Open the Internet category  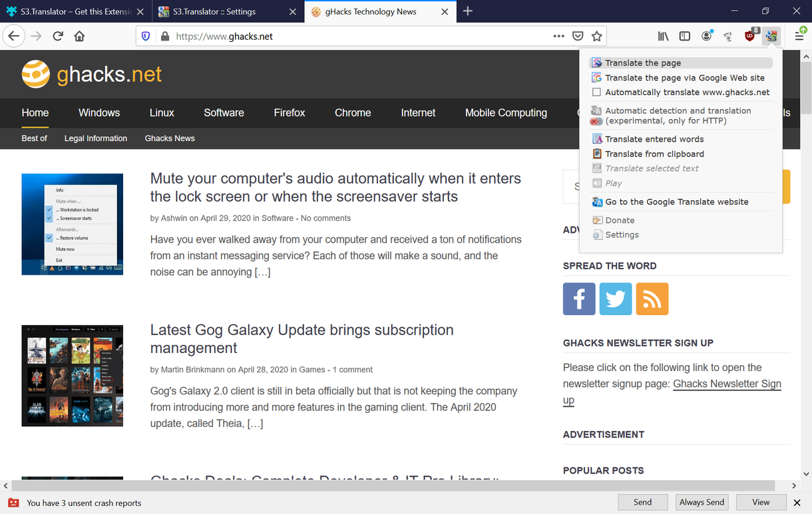pos(418,113)
